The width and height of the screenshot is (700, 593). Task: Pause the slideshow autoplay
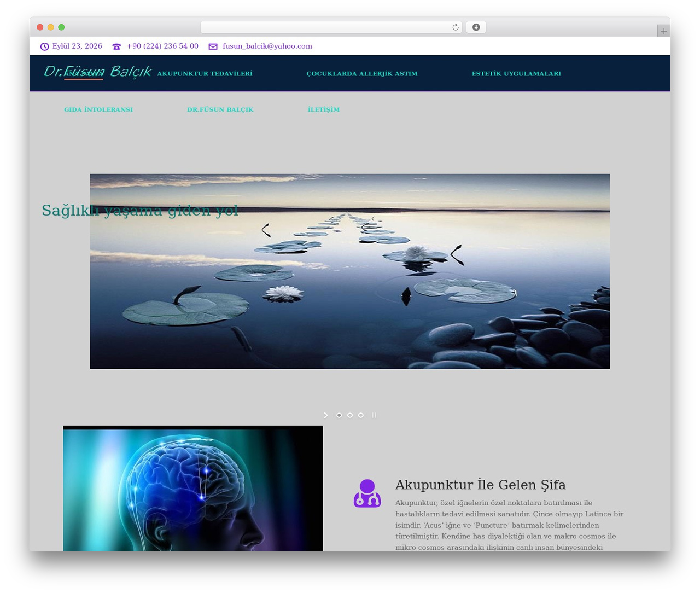point(374,415)
